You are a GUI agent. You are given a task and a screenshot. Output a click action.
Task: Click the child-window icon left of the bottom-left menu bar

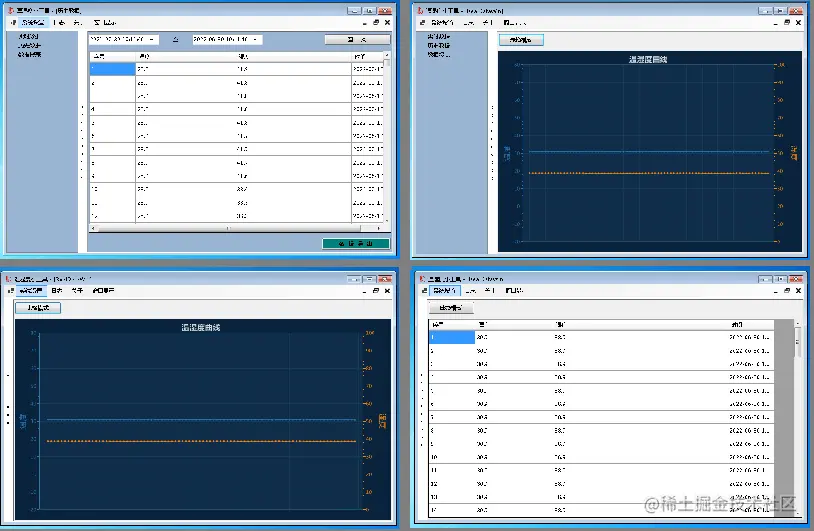point(11,291)
